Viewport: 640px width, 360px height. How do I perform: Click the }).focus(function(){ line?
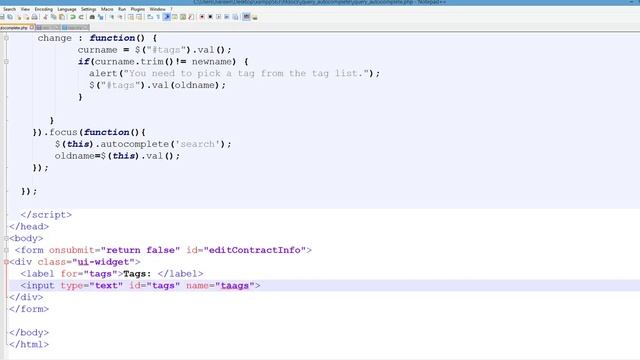89,132
